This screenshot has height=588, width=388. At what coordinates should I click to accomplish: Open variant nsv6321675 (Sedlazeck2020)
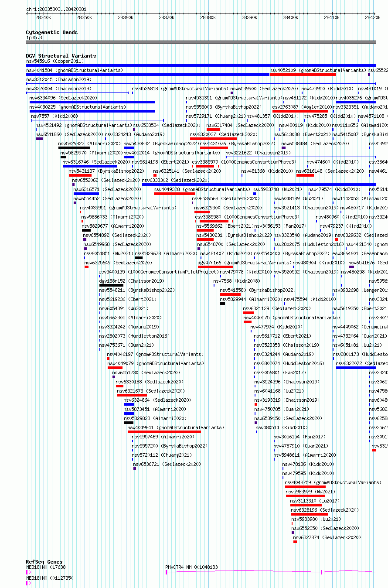pos(151,391)
